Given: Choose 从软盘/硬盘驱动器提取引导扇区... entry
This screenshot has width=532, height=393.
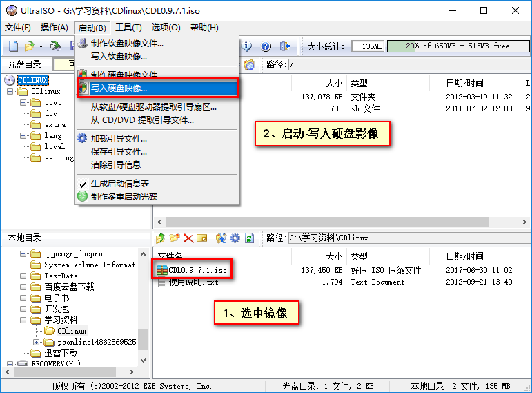Looking at the screenshot, I should 157,107.
